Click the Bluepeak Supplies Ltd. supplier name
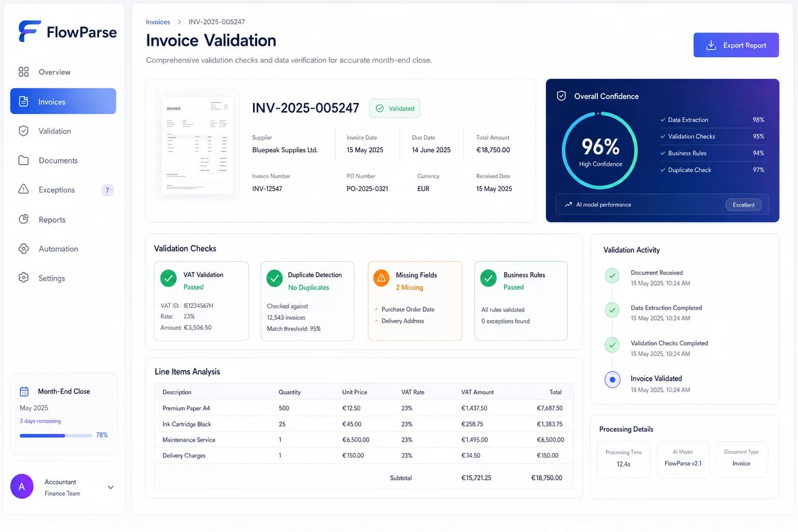The height and width of the screenshot is (532, 798). point(285,150)
